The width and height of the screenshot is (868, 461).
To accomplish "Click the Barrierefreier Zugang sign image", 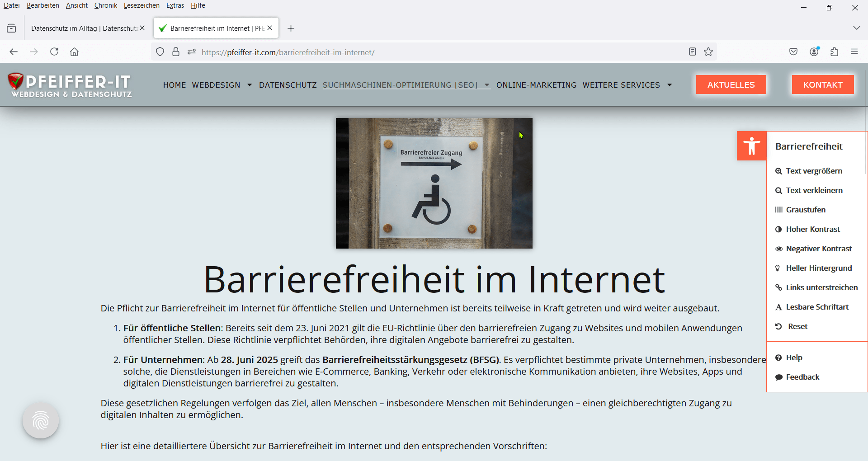I will [x=434, y=183].
